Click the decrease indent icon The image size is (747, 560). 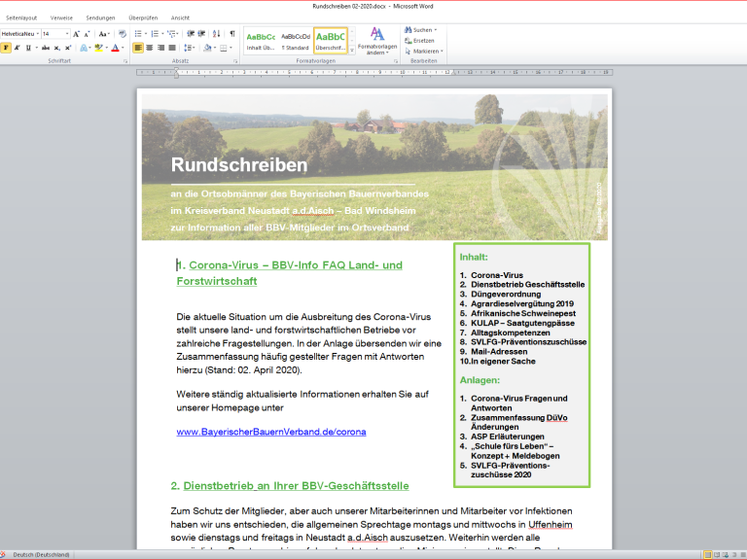coord(191,34)
